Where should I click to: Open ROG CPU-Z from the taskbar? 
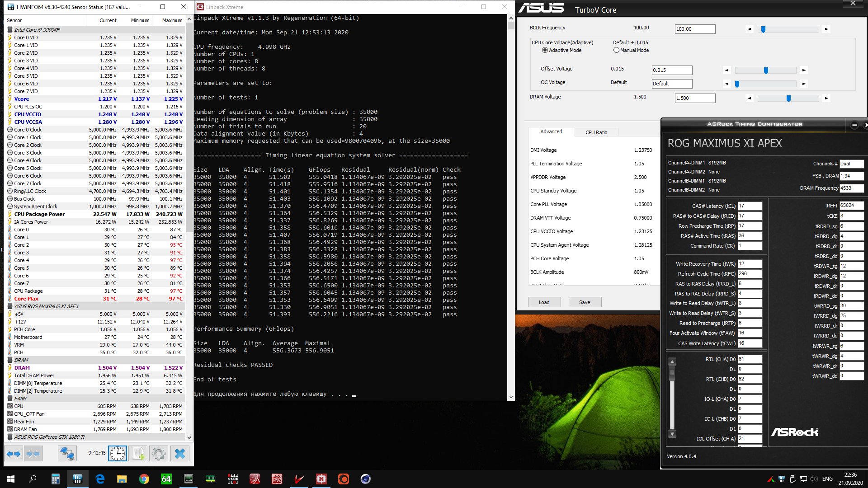pos(277,479)
